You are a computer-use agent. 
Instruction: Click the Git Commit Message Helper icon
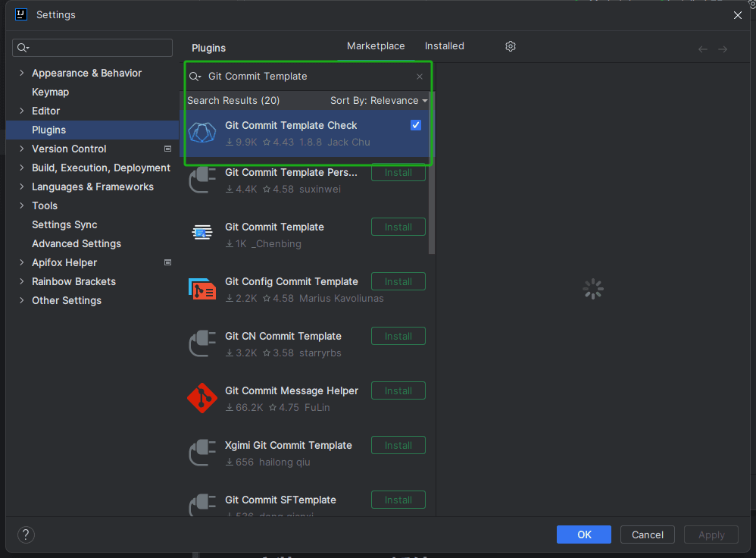point(201,399)
